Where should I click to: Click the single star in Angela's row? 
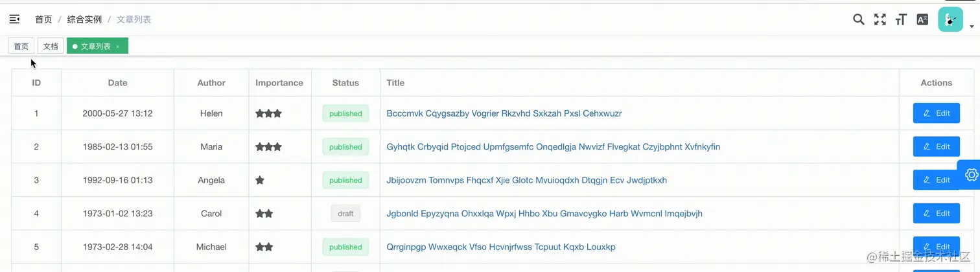(x=260, y=180)
